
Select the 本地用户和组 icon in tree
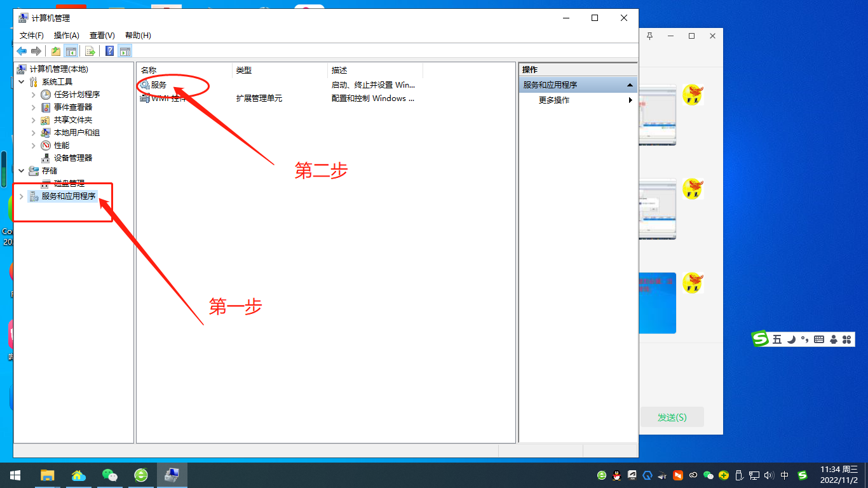[46, 133]
